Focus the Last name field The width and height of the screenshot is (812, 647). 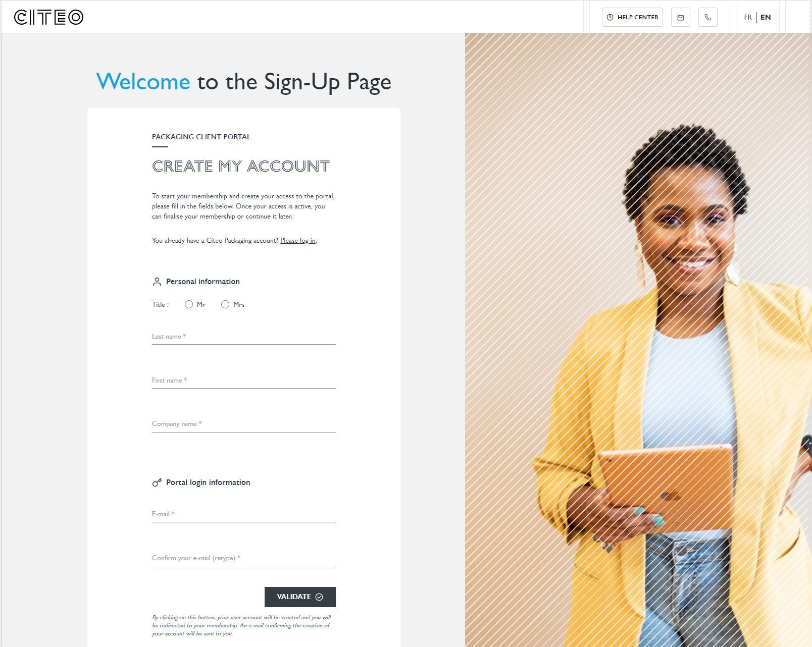pos(244,337)
